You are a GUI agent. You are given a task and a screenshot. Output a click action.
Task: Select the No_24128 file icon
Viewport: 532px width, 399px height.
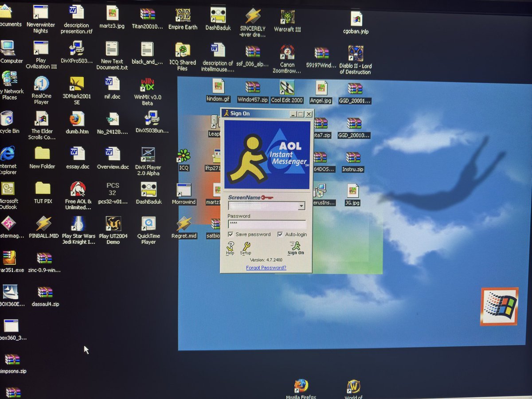tap(113, 119)
